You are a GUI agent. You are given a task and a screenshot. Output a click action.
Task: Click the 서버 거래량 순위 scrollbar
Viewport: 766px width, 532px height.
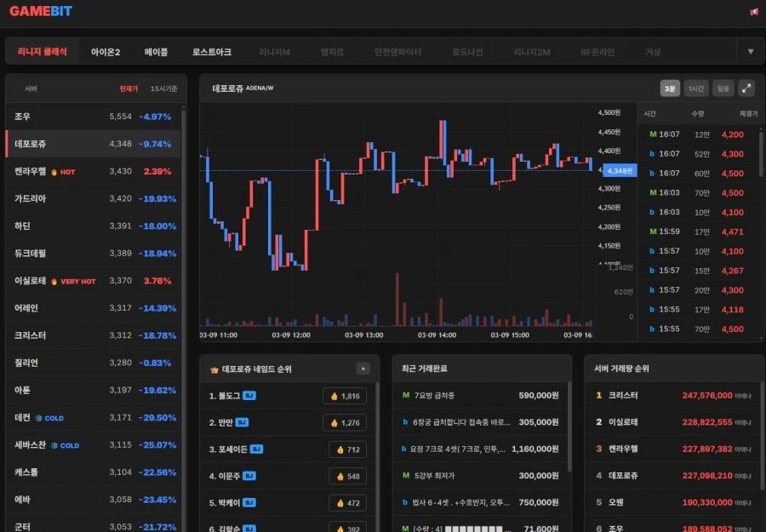coord(763,438)
